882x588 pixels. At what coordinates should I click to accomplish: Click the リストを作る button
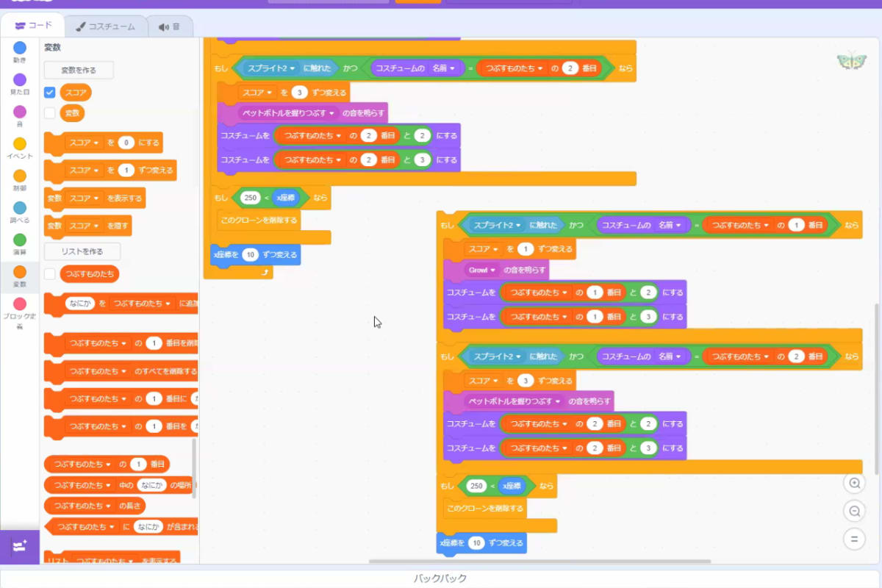tap(82, 251)
